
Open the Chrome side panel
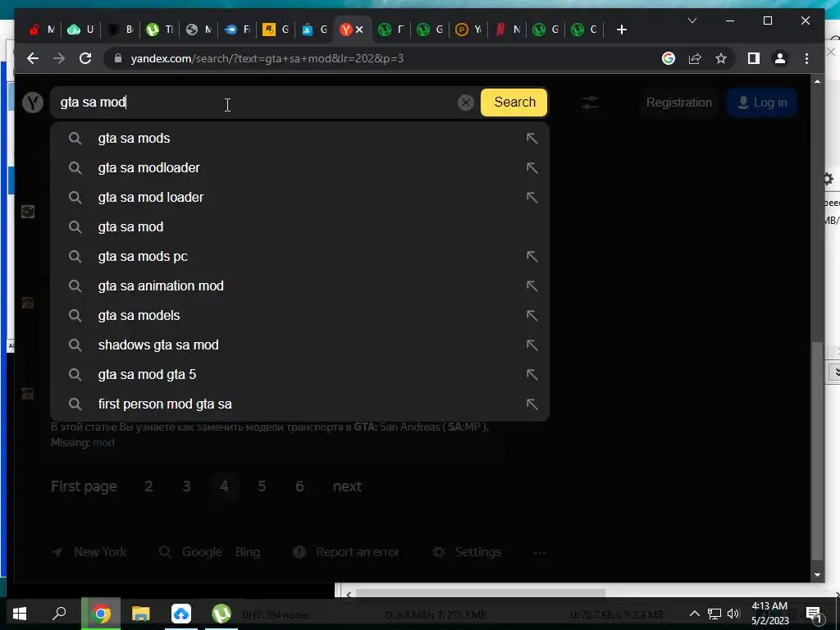pos(754,58)
